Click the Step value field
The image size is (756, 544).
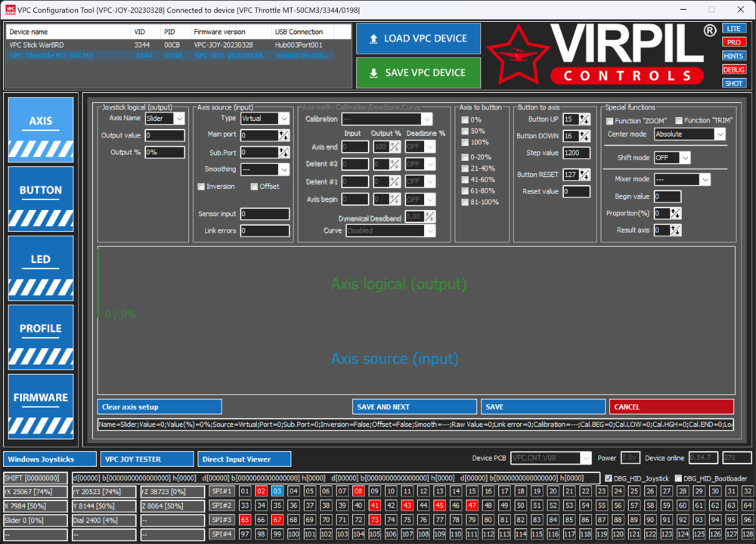coord(576,153)
